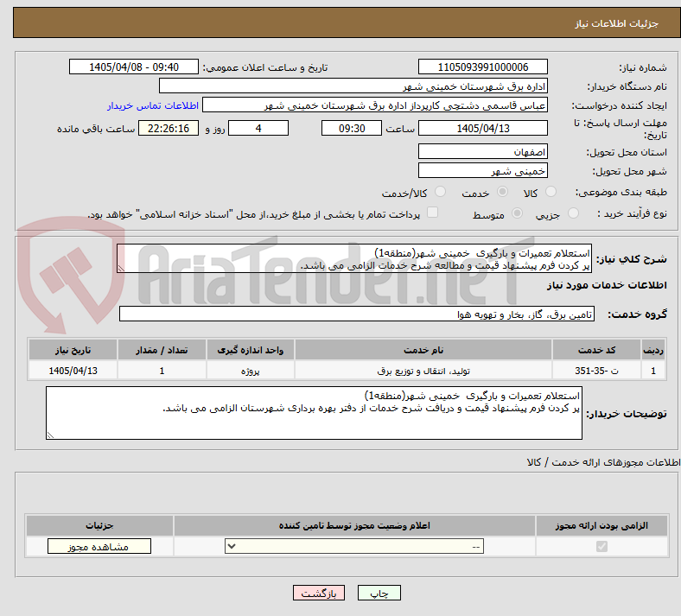Click the گروه خدمت field
The height and width of the screenshot is (616, 681).
pos(357,314)
